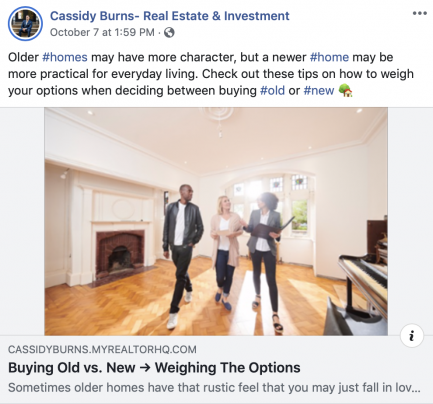This screenshot has height=404, width=433.
Task: Click the post text paragraph
Action: pos(211,74)
